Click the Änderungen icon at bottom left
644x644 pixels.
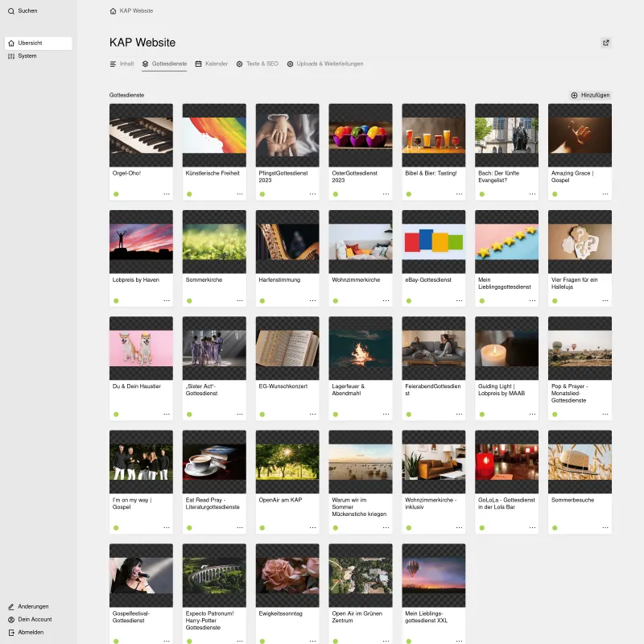pyautogui.click(x=10, y=606)
